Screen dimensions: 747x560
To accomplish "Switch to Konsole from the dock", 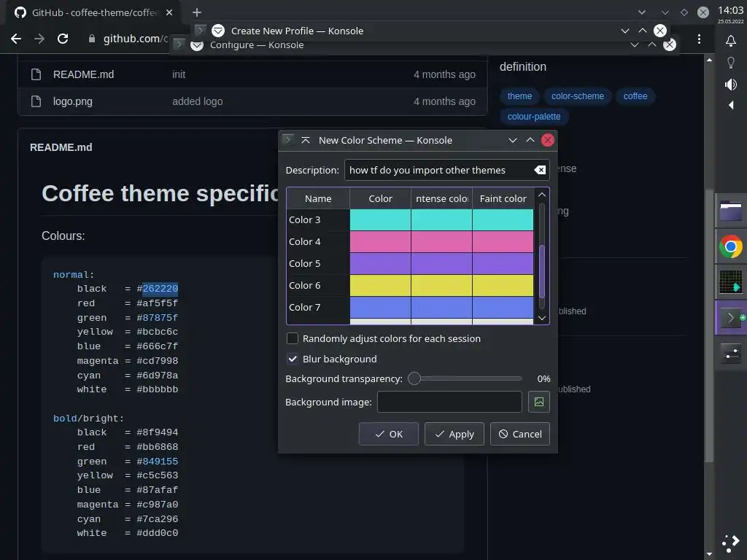I will [731, 317].
